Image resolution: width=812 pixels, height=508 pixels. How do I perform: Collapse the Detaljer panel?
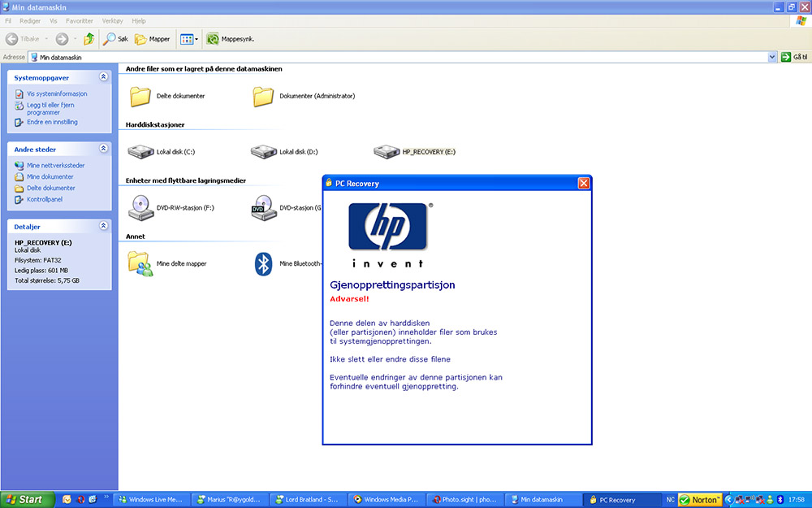[104, 225]
